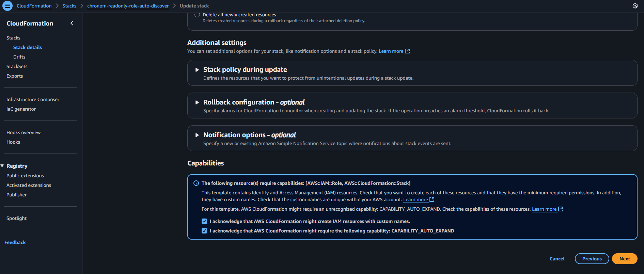Click the Next button
The height and width of the screenshot is (274, 644).
point(624,259)
